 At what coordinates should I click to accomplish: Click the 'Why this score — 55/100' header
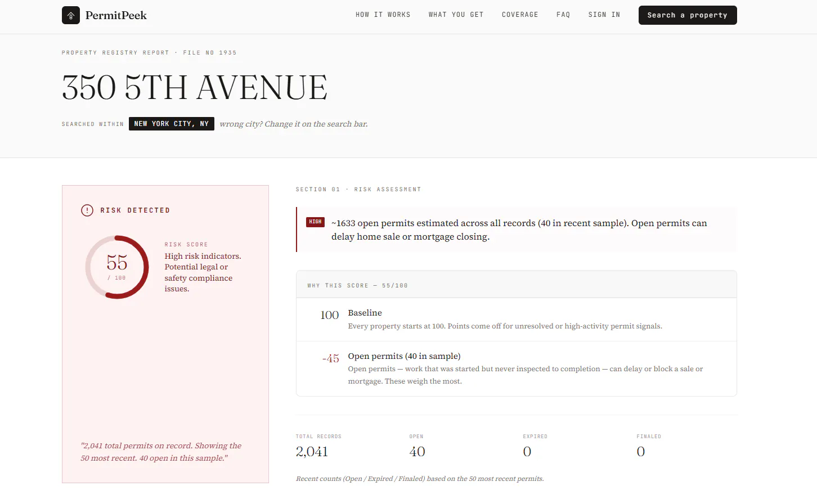pyautogui.click(x=358, y=286)
